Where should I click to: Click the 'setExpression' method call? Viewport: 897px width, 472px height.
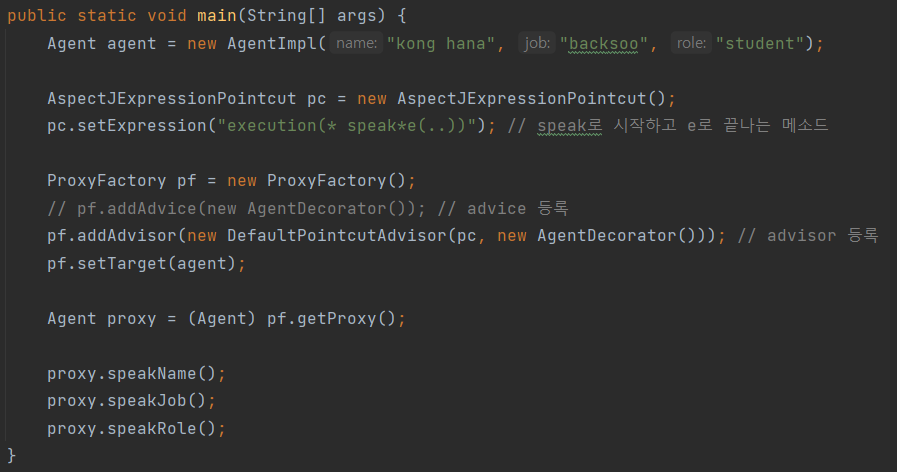(142, 125)
